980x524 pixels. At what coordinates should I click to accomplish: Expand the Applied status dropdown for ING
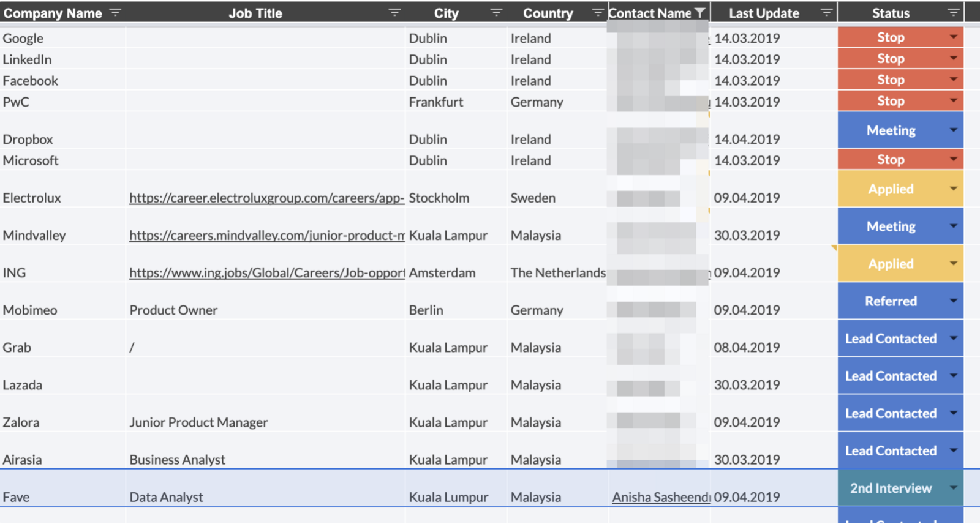[x=953, y=263]
